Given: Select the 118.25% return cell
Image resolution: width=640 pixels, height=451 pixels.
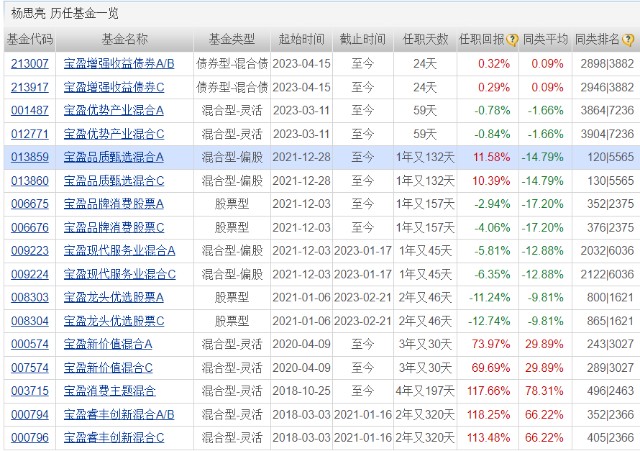Looking at the screenshot, I should [x=489, y=415].
